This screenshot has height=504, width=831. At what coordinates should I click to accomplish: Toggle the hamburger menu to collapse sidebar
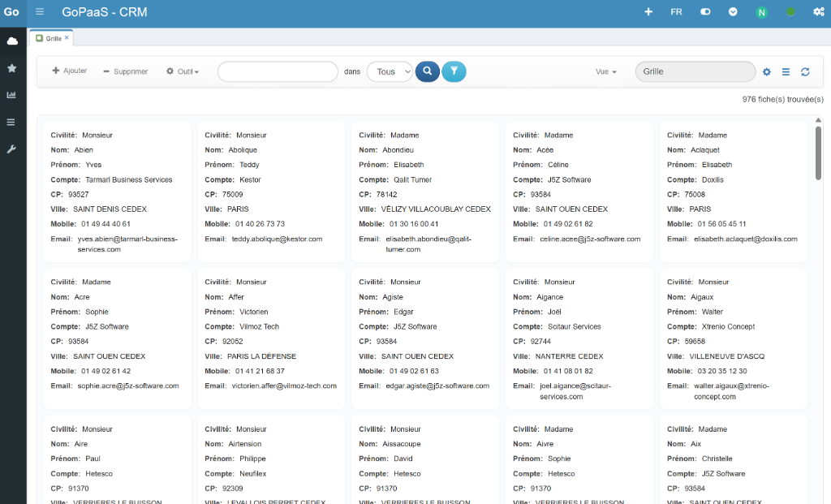click(41, 12)
